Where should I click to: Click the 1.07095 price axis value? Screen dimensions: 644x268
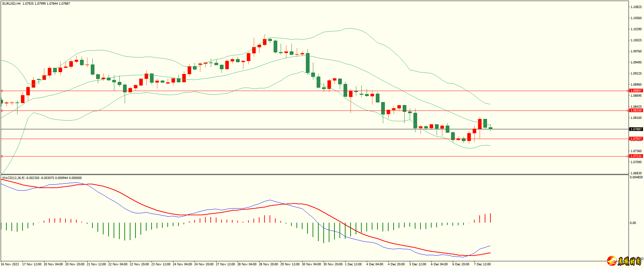point(636,162)
